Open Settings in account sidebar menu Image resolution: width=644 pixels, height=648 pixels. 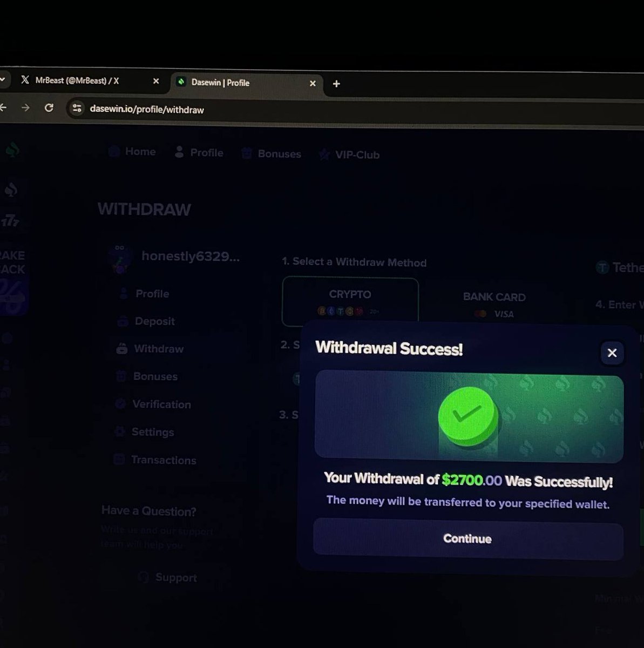click(x=153, y=432)
